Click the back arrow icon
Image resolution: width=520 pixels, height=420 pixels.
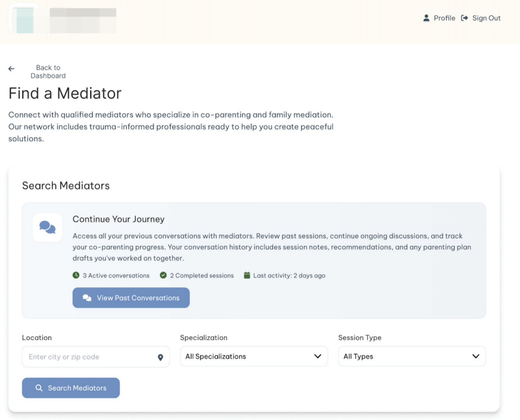coord(12,69)
